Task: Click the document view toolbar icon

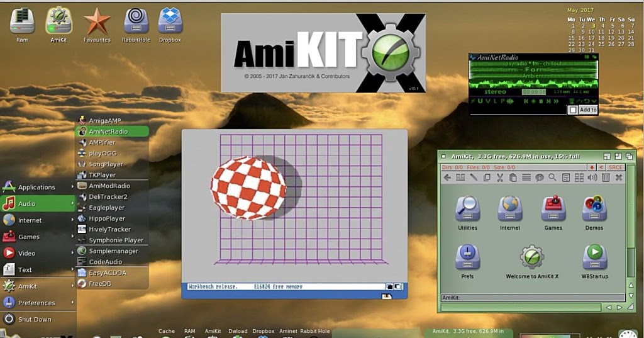Action: coord(566,177)
